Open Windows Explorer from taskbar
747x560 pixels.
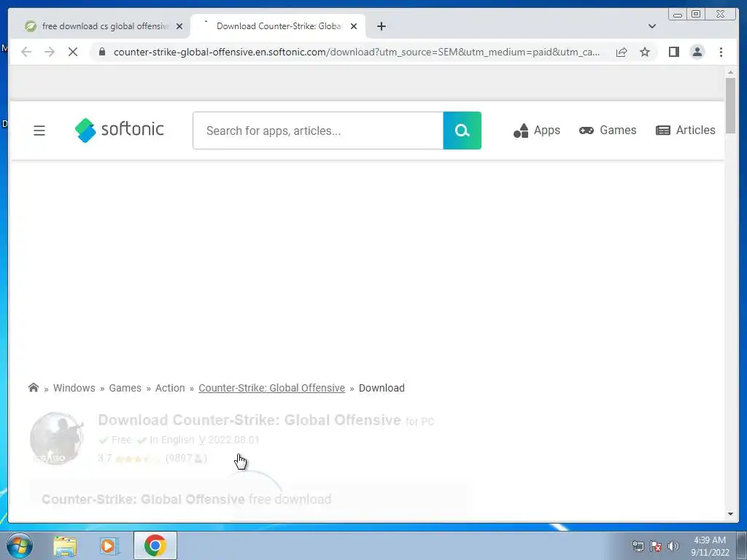[x=65, y=546]
